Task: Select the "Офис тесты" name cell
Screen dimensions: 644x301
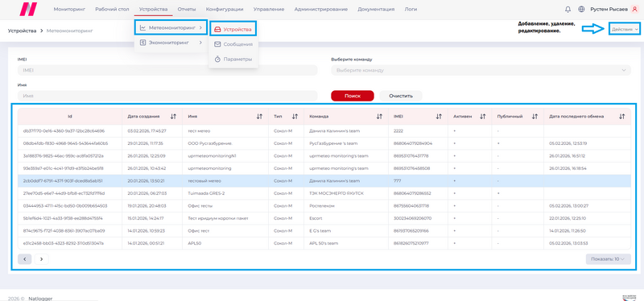Action: tap(225, 206)
